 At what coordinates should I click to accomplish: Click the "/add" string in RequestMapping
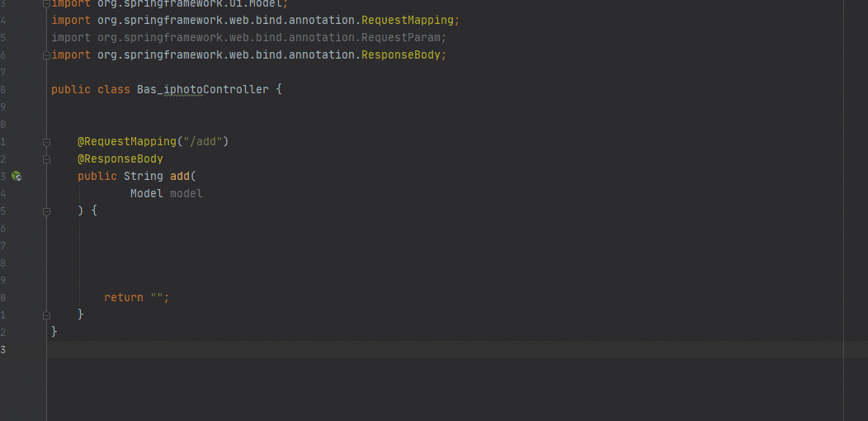click(x=203, y=141)
